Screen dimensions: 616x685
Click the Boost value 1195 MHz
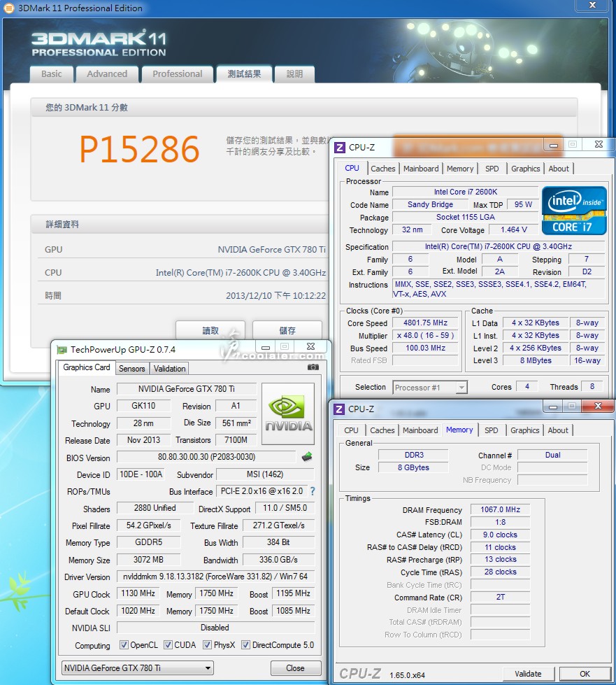(x=293, y=593)
